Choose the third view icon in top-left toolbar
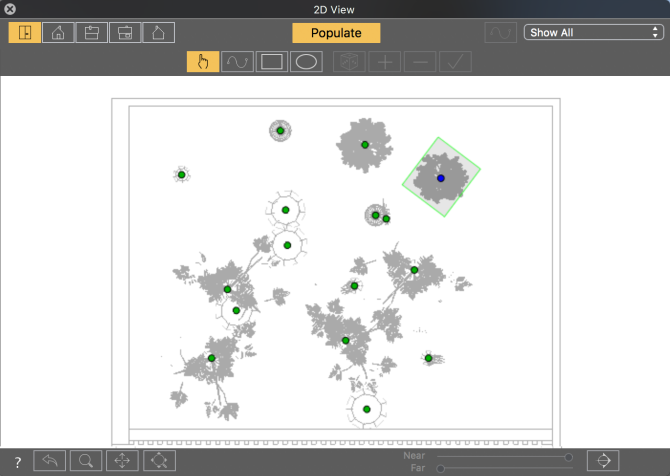 click(91, 32)
